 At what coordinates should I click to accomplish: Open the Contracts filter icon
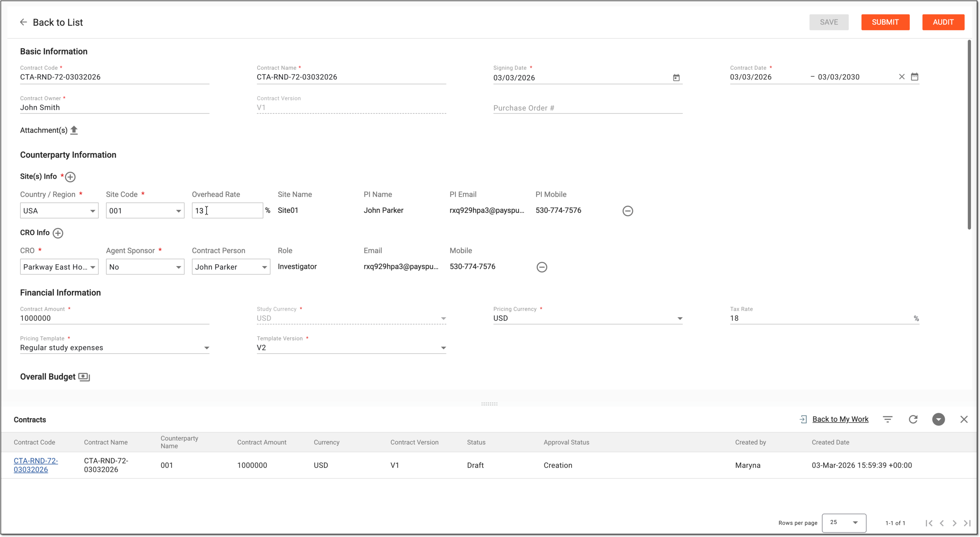pyautogui.click(x=887, y=419)
